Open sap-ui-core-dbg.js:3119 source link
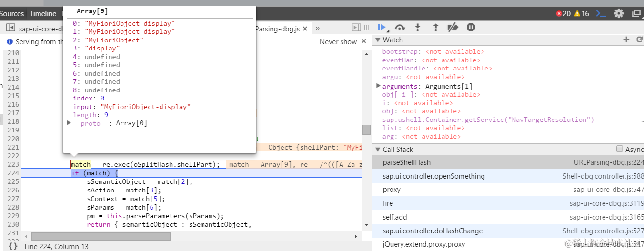644x251 pixels. point(606,203)
